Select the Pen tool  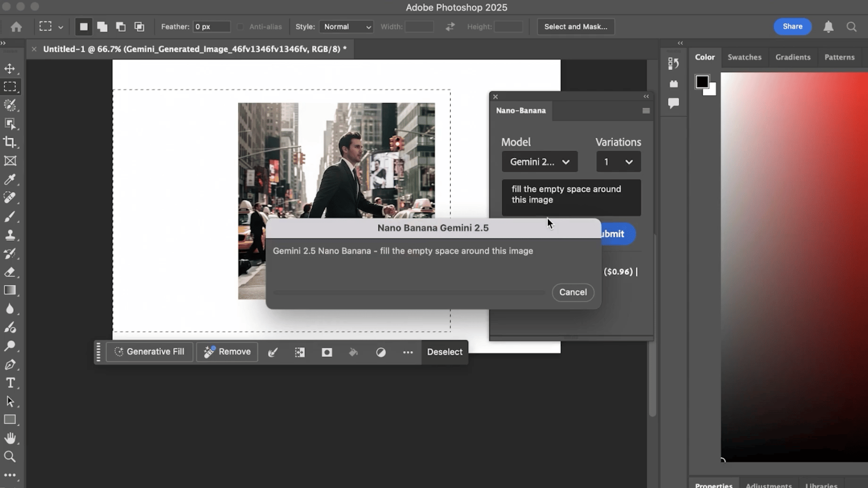tap(10, 365)
